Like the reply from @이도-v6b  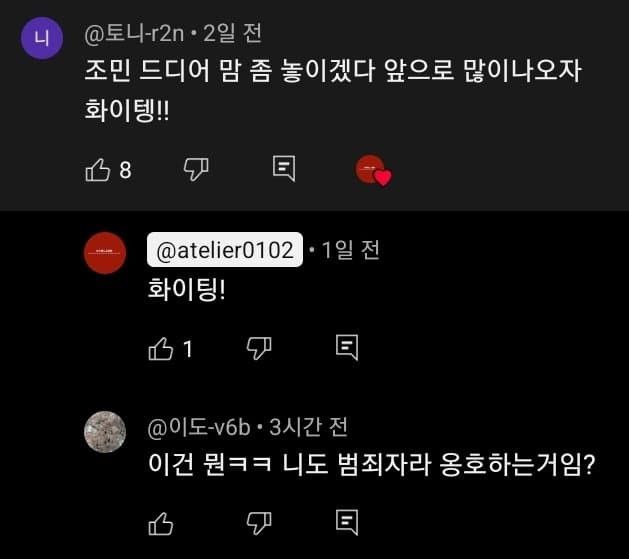(x=160, y=522)
